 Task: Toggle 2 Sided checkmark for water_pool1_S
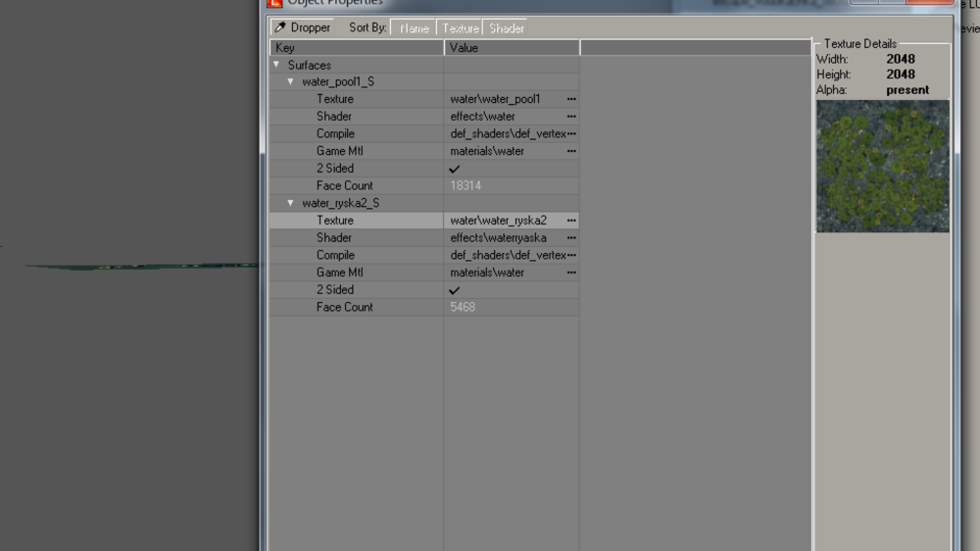[x=455, y=169]
